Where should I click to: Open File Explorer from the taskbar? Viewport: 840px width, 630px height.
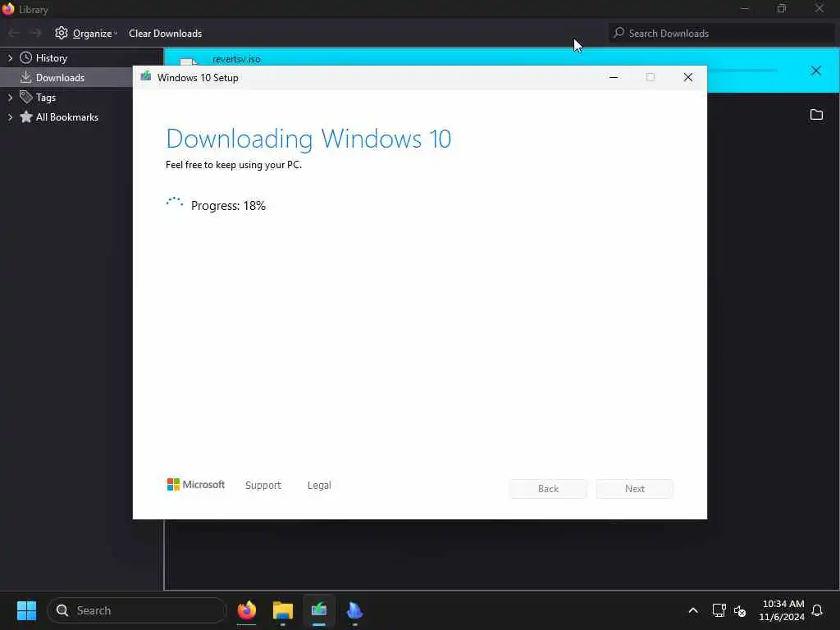(x=283, y=610)
